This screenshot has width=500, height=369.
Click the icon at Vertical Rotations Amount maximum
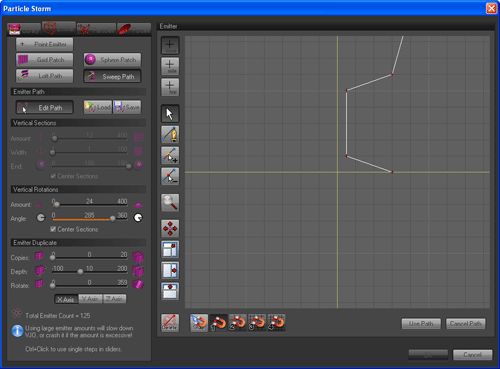[x=138, y=205]
